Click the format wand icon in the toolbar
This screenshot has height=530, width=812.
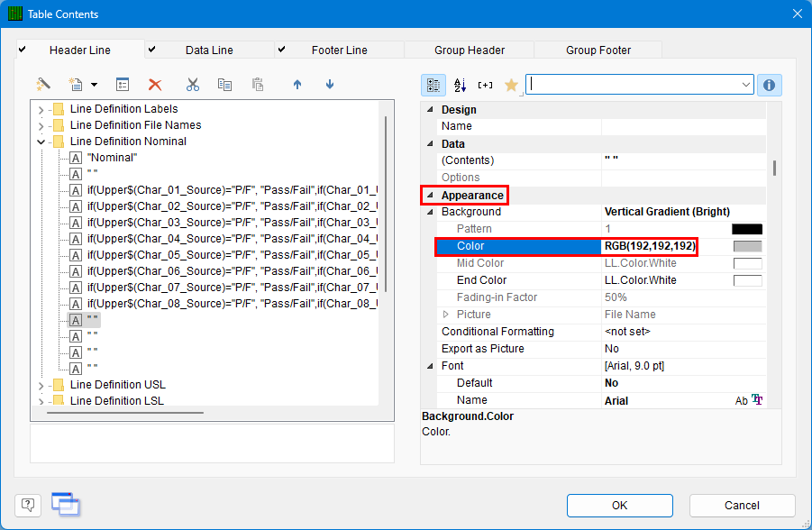pos(43,85)
